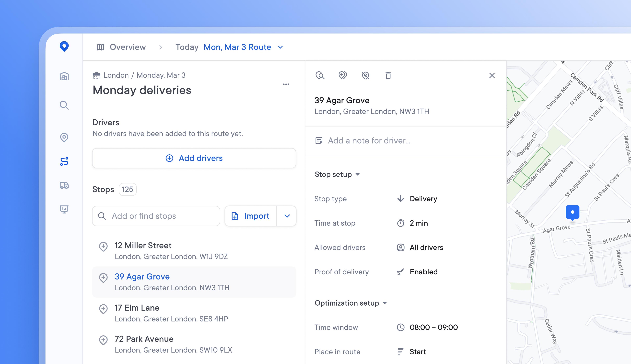Click the delete trash icon for this stop
Image resolution: width=631 pixels, height=364 pixels.
coord(388,75)
